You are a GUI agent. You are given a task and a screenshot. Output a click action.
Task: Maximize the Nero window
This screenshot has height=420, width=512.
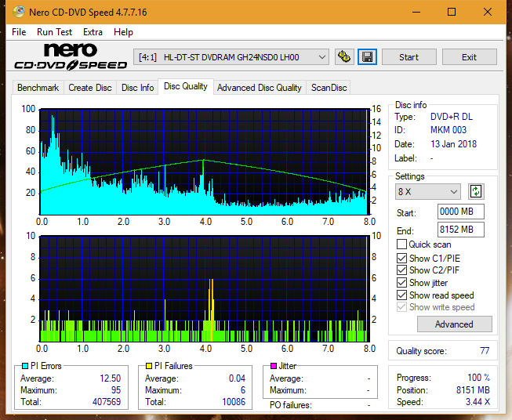(452, 12)
